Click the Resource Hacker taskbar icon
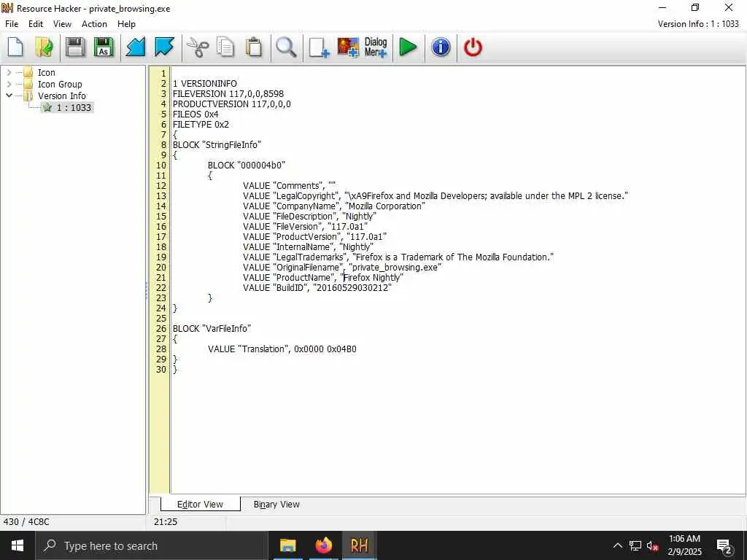747x560 pixels. (x=359, y=545)
